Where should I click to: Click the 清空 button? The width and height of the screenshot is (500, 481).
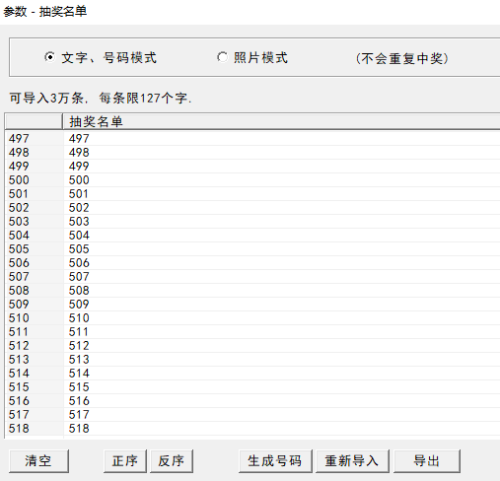(x=39, y=461)
